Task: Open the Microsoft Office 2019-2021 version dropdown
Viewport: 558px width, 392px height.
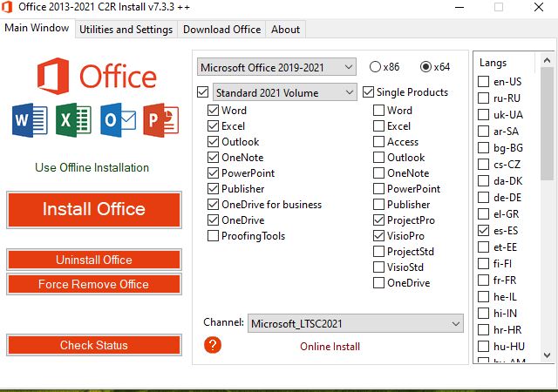Action: tap(276, 67)
